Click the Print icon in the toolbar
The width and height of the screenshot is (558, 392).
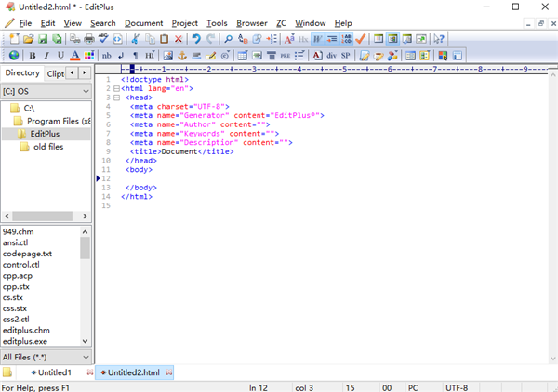coord(88,39)
